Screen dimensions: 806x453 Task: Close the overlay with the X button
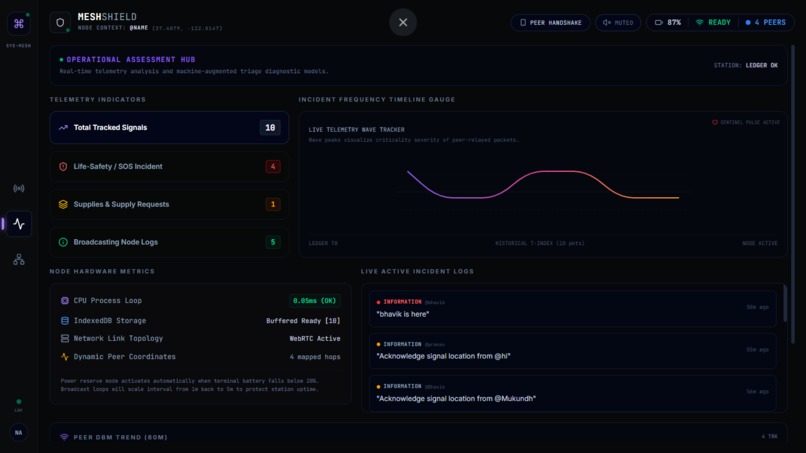tap(403, 22)
